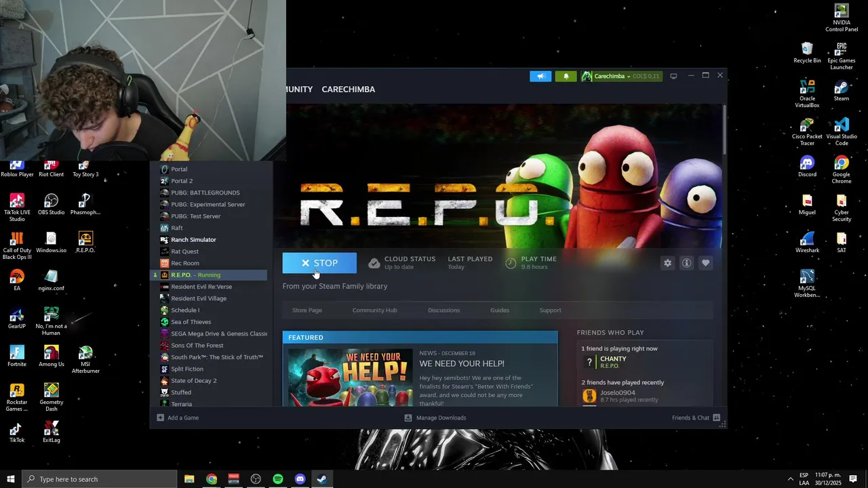Screen dimensions: 868x488
Task: Open MSI Afterburner desktop icon
Action: click(85, 360)
